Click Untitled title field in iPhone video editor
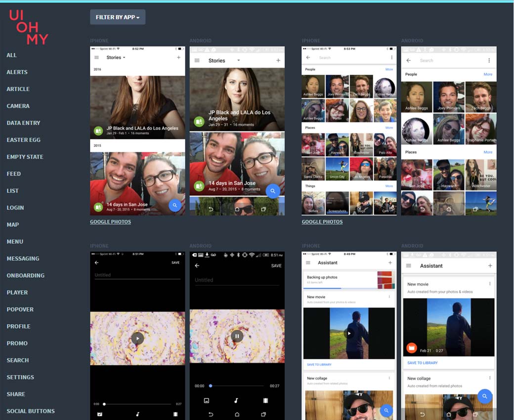The image size is (514, 420). (x=137, y=275)
